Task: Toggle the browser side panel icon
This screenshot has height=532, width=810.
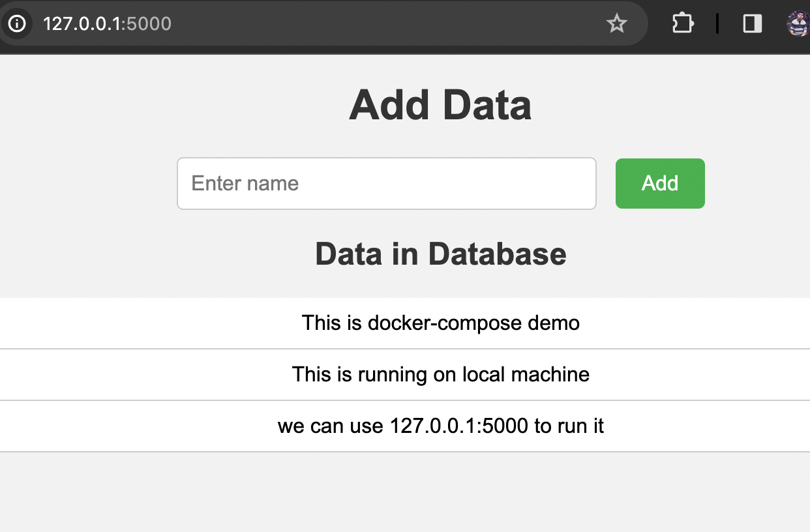Action: pos(753,24)
